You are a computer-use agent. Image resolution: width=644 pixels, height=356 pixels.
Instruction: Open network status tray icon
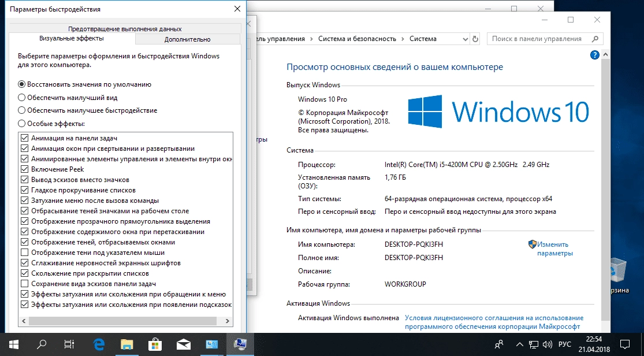[x=533, y=344]
